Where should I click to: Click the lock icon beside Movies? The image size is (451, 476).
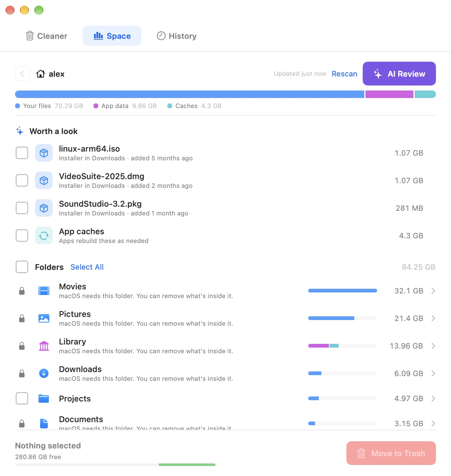[x=22, y=291]
